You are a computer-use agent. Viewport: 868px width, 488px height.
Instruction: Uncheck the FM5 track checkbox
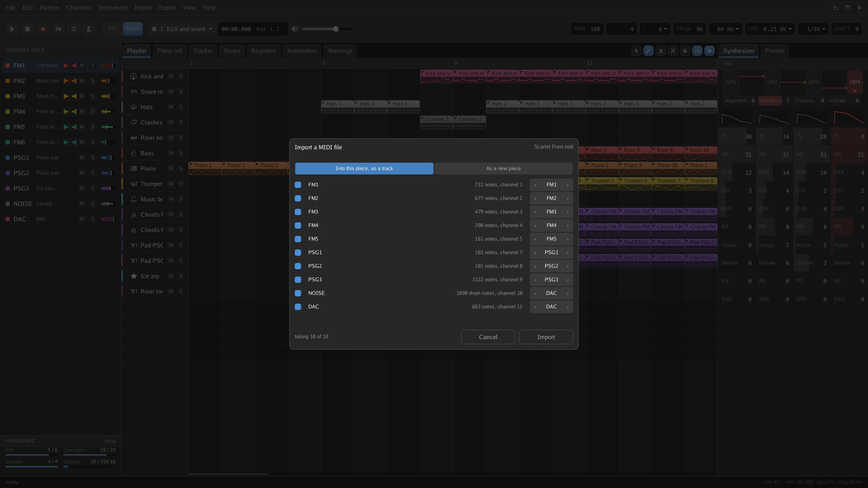[x=298, y=239]
